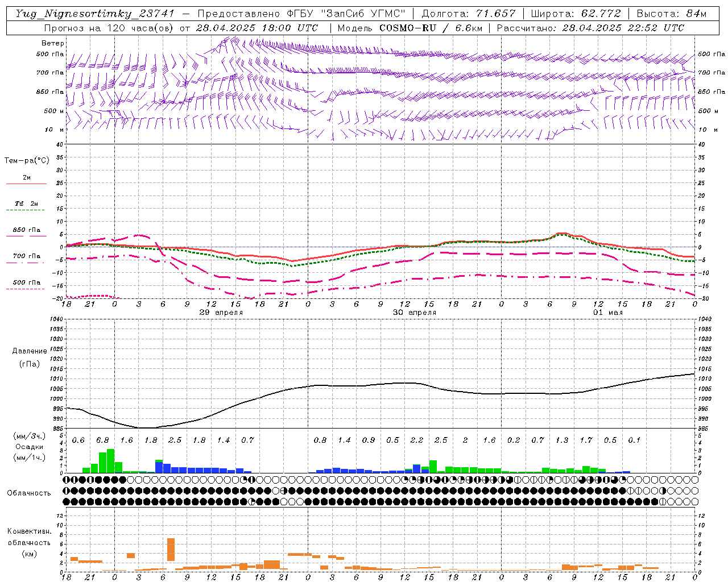728x582 pixels.
Task: Click the lowest point of the pressure curve
Action: (x=147, y=427)
